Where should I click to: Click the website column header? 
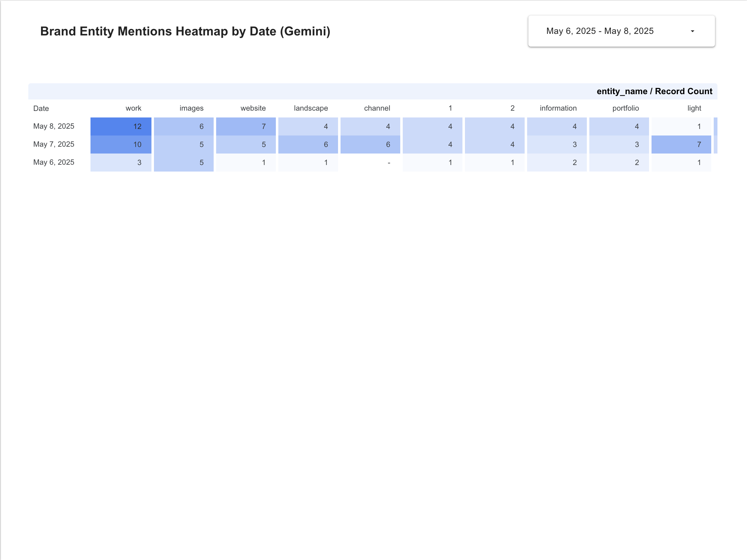[x=253, y=108]
